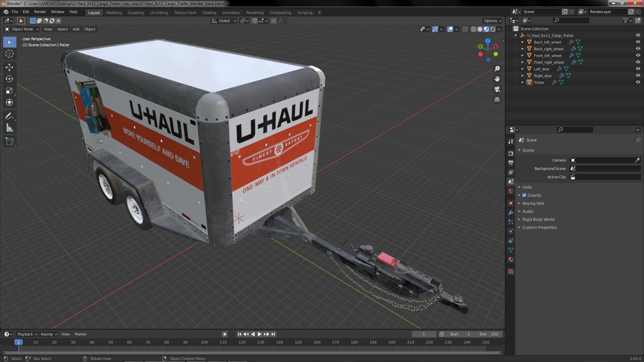Switch to the UV Editing workspace tab
The image size is (644, 362).
[159, 13]
